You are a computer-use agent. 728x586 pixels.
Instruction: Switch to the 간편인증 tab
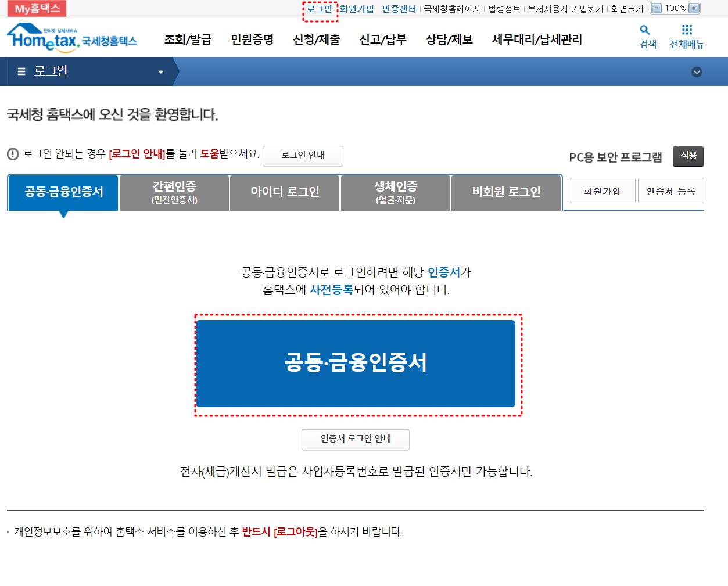[174, 192]
